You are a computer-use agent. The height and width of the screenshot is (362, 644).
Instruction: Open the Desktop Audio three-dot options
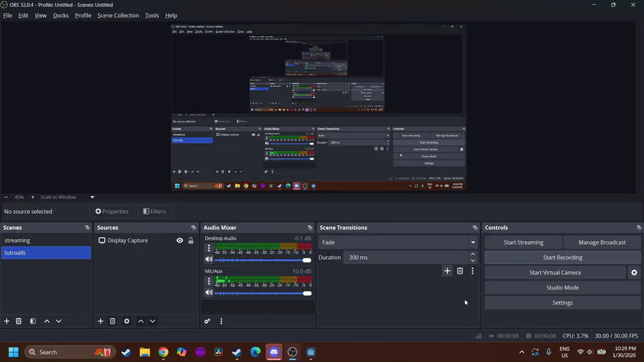click(x=209, y=248)
